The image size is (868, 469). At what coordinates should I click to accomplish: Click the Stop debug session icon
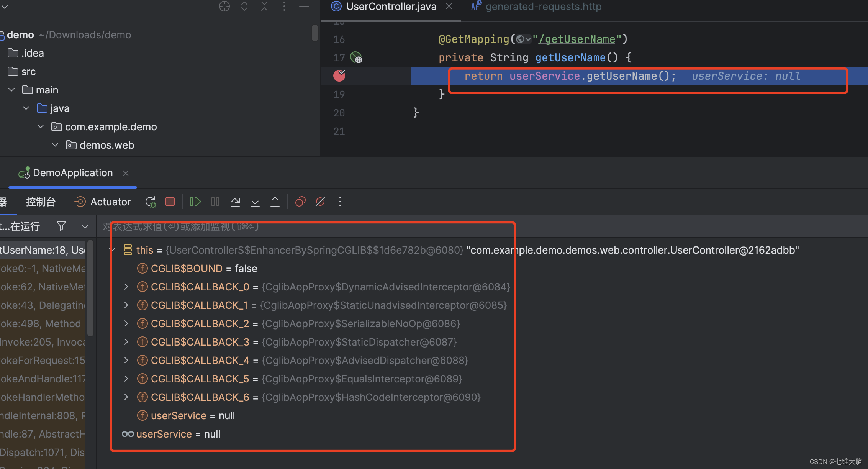170,202
